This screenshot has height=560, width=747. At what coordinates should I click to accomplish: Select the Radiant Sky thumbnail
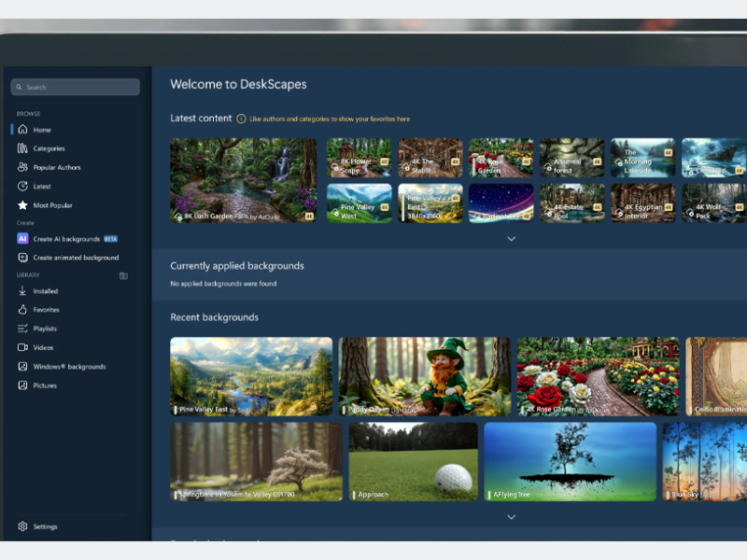501,203
